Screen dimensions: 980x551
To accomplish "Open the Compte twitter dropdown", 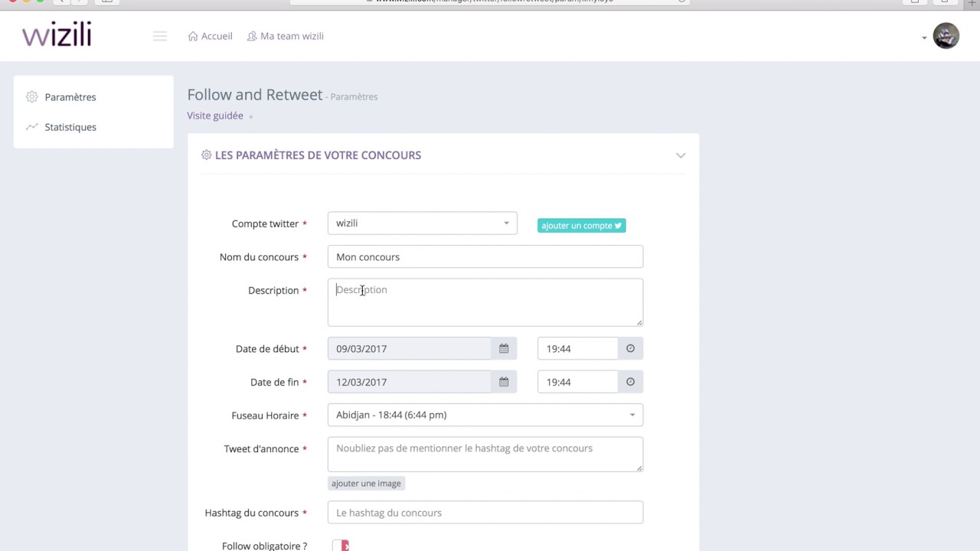I will 422,223.
